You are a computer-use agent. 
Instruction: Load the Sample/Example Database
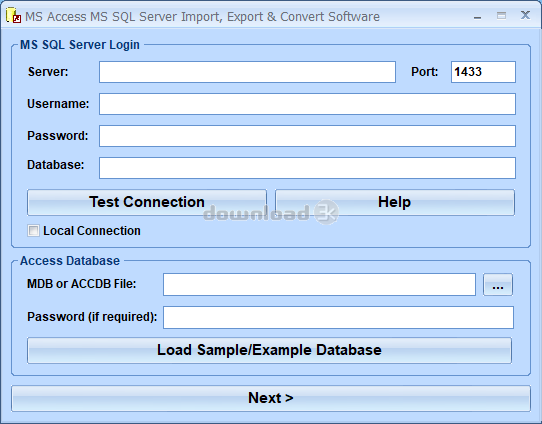pyautogui.click(x=269, y=350)
